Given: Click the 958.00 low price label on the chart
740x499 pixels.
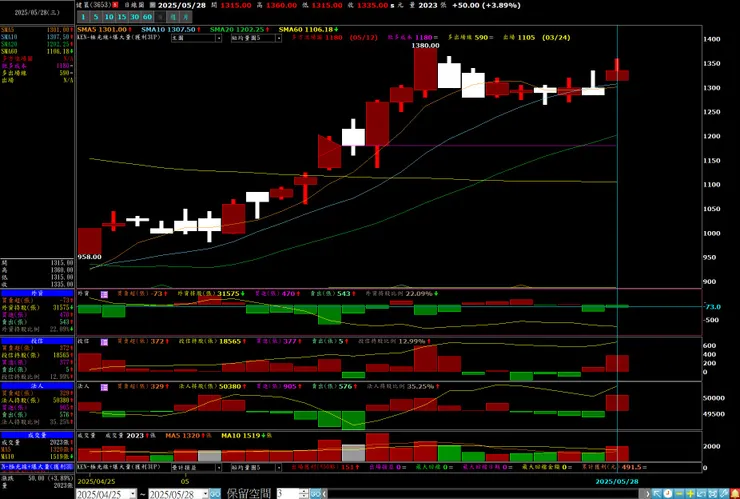Looking at the screenshot, I should tap(89, 257).
